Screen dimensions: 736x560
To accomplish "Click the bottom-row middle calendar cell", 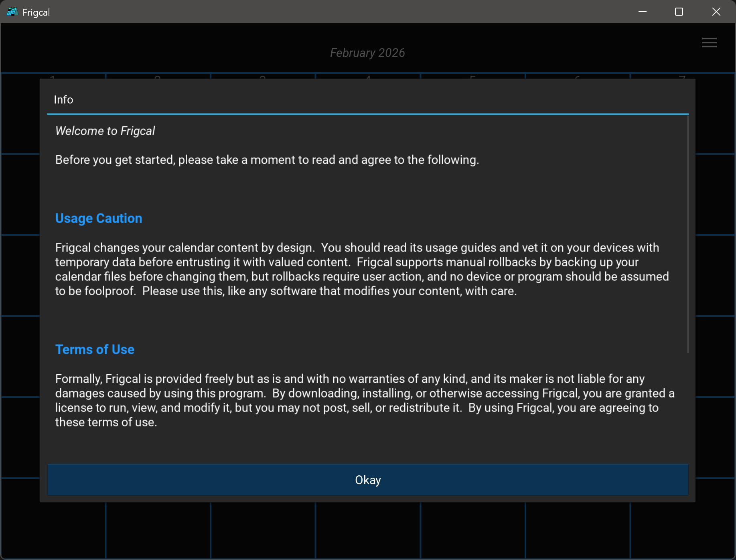I will (368, 530).
